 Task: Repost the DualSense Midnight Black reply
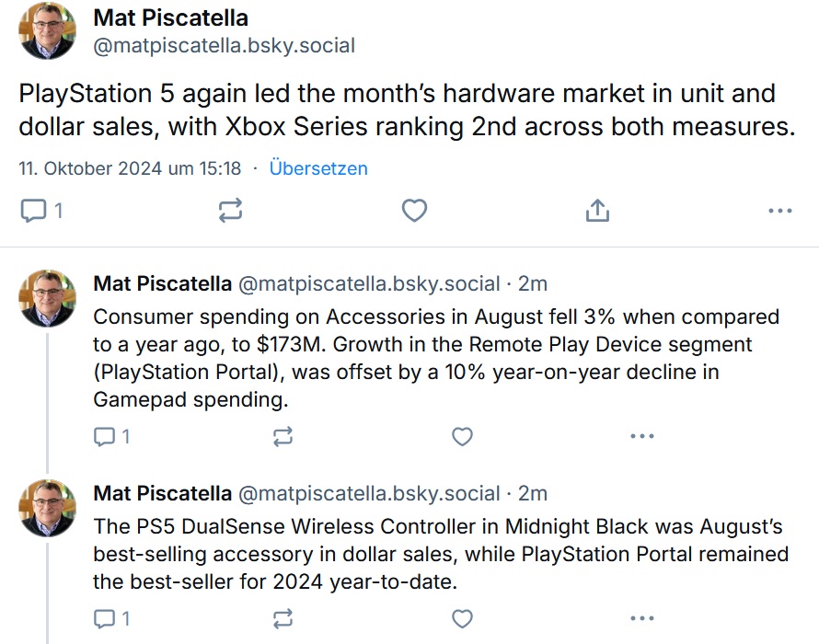pyautogui.click(x=283, y=618)
